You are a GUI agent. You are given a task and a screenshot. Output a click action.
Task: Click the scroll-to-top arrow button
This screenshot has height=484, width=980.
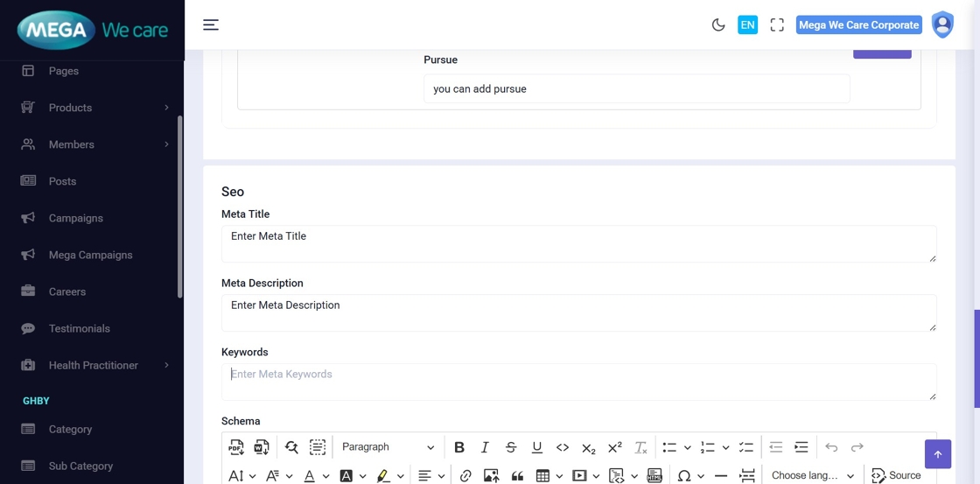click(937, 454)
